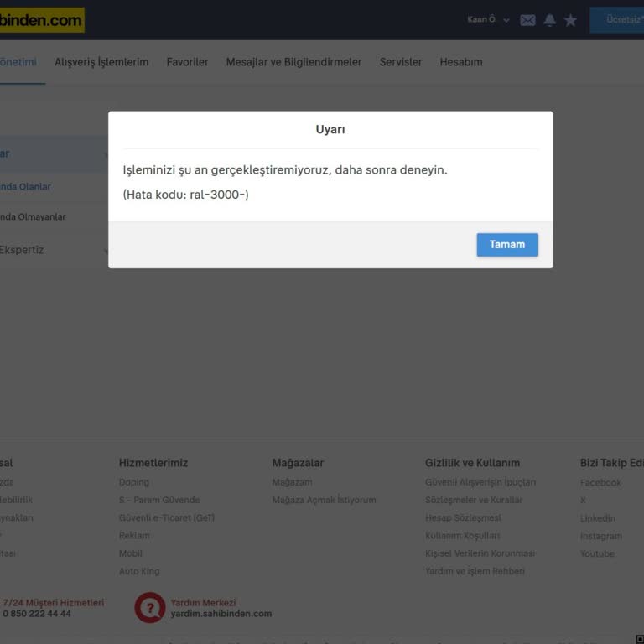The width and height of the screenshot is (644, 644).
Task: Open the Reklam footer link
Action: 134,536
